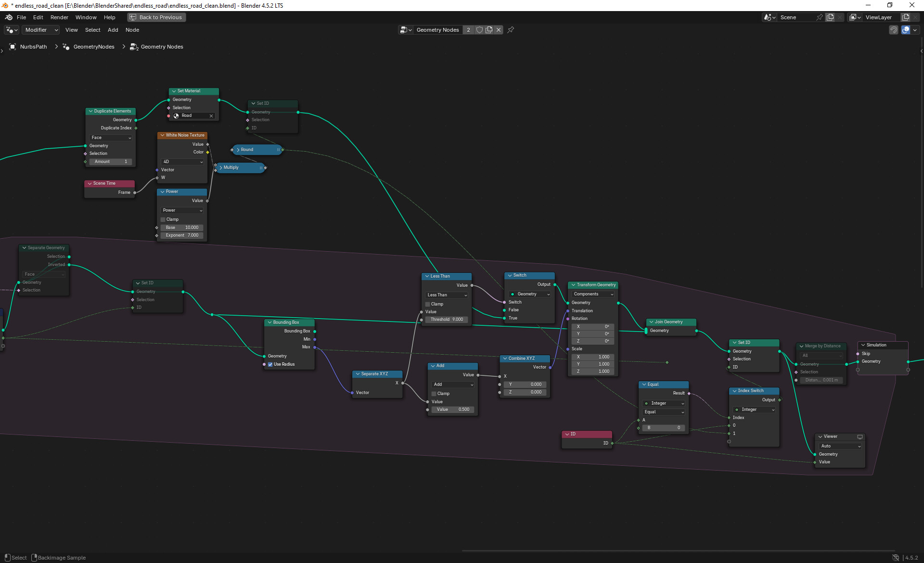Toggle Clamp checkbox in Add node
The width and height of the screenshot is (924, 563).
[x=434, y=394]
